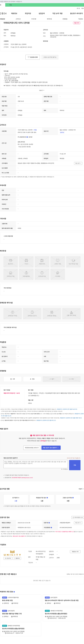
Task: Expand 채용 담당자 정보 열람하기
Action: [x=51, y=448]
